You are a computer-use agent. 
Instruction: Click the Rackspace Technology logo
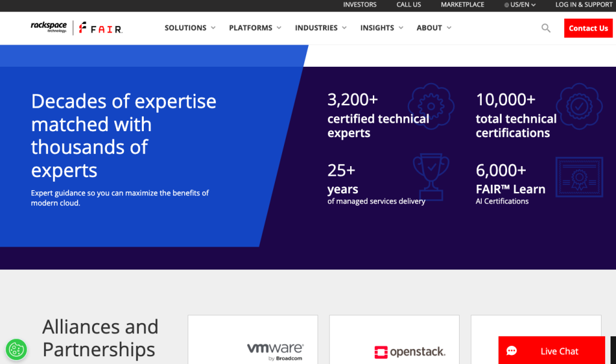(x=49, y=27)
